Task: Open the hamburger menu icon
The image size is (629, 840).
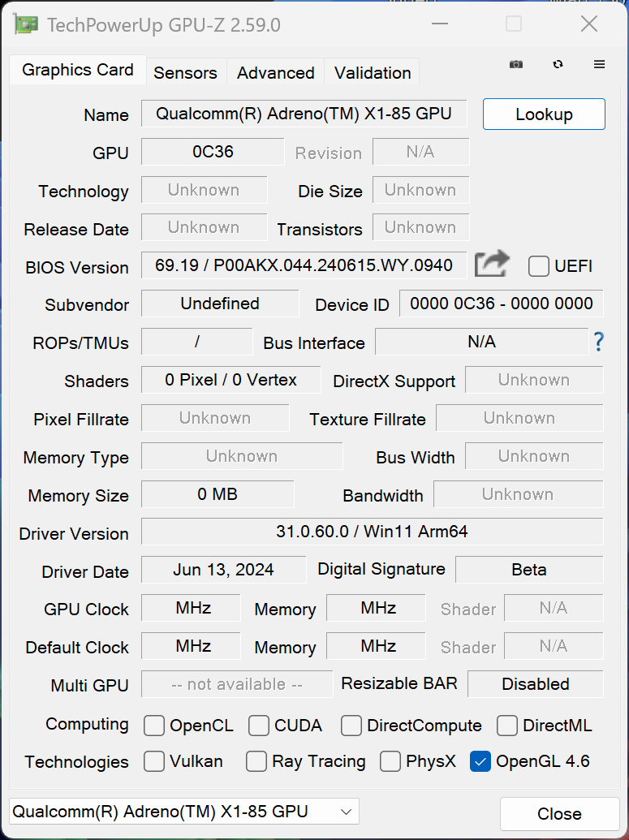Action: (600, 64)
